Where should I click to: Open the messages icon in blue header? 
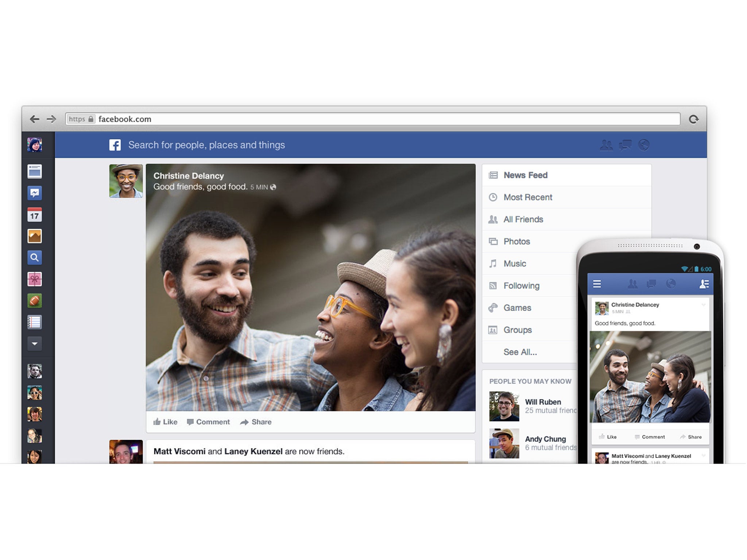(625, 145)
